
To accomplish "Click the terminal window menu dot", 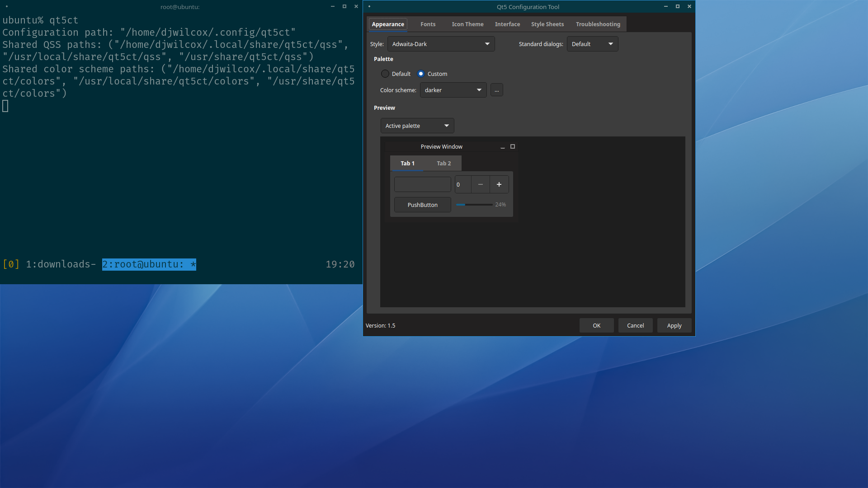I will tap(7, 6).
